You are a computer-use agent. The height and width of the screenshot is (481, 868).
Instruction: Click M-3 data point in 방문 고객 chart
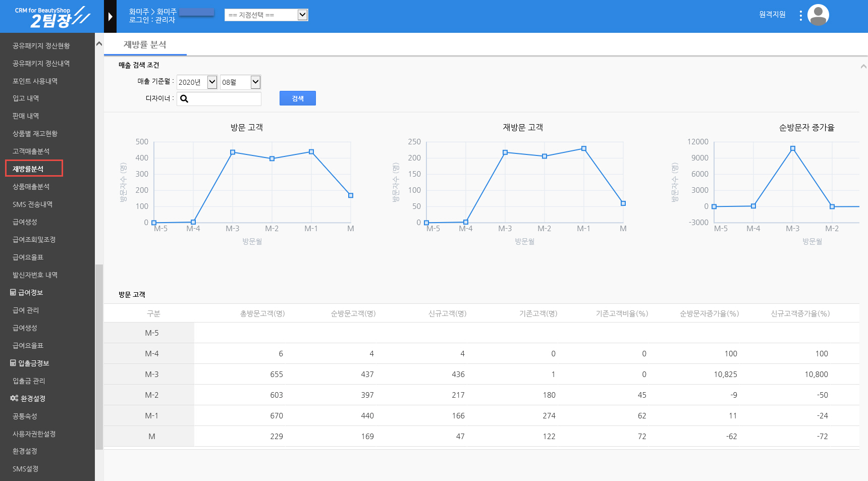pyautogui.click(x=233, y=152)
